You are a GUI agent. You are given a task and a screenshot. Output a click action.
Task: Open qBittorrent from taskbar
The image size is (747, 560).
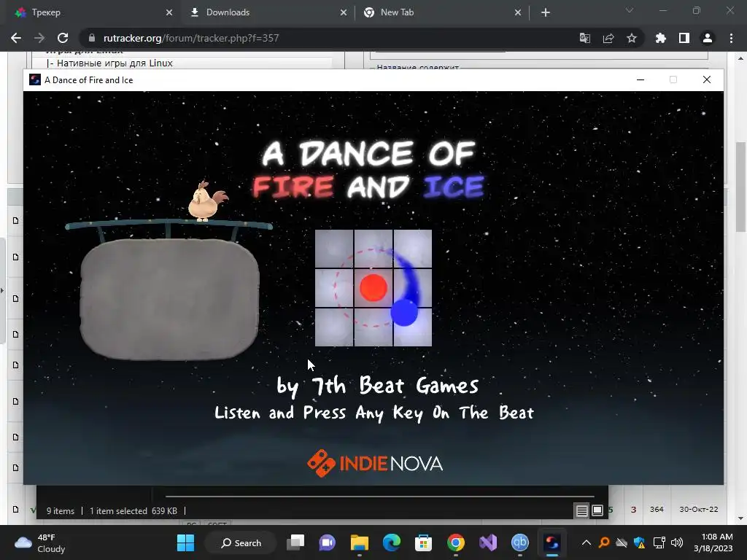pos(519,542)
